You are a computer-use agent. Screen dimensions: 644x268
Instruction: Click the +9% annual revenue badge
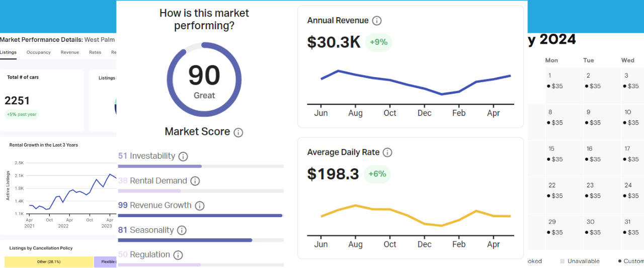(378, 42)
